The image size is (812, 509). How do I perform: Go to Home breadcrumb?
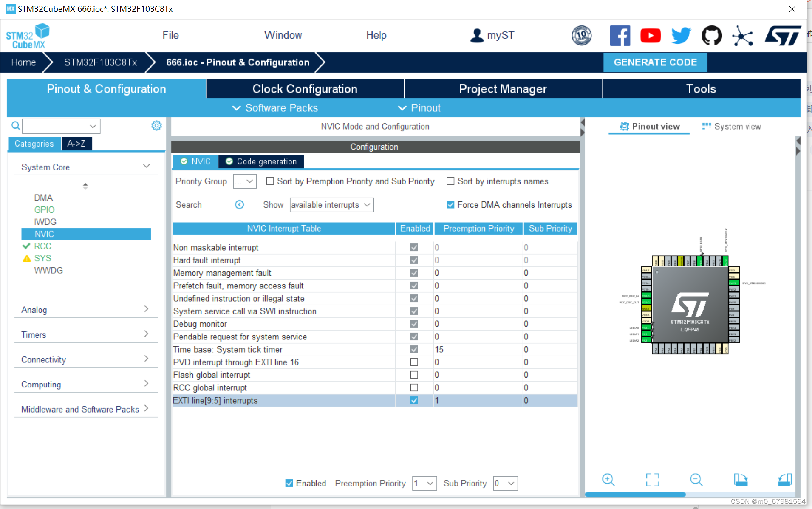coord(23,62)
